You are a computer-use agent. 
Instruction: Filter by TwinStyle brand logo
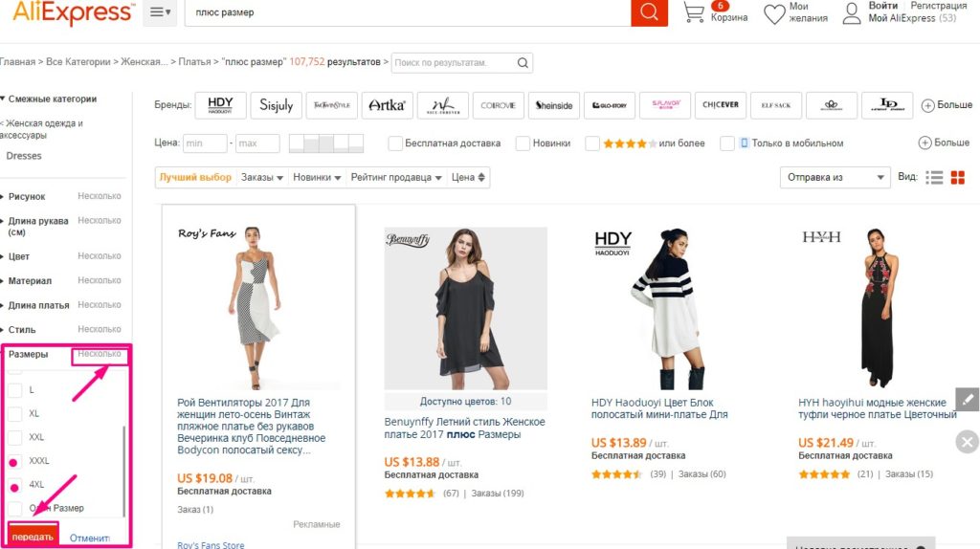[x=332, y=105]
